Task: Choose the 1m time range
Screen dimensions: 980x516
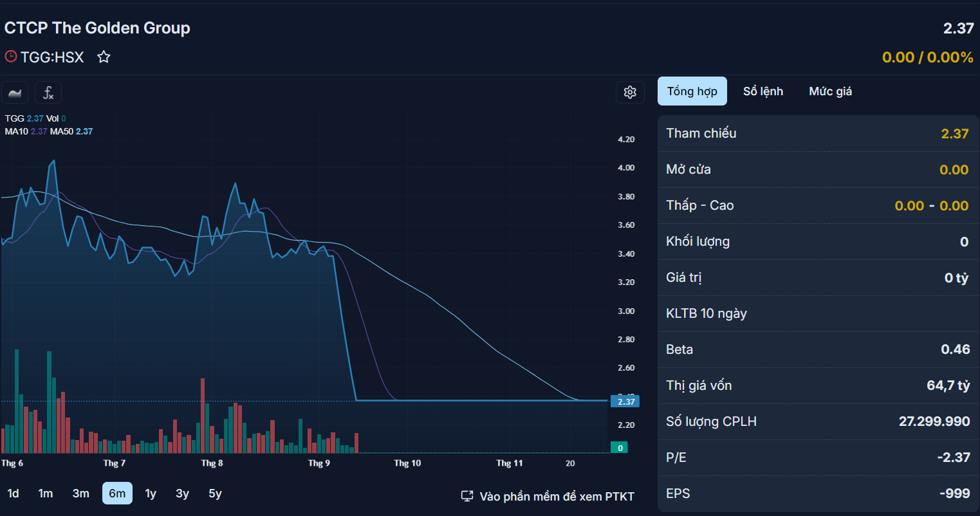Action: coord(45,493)
